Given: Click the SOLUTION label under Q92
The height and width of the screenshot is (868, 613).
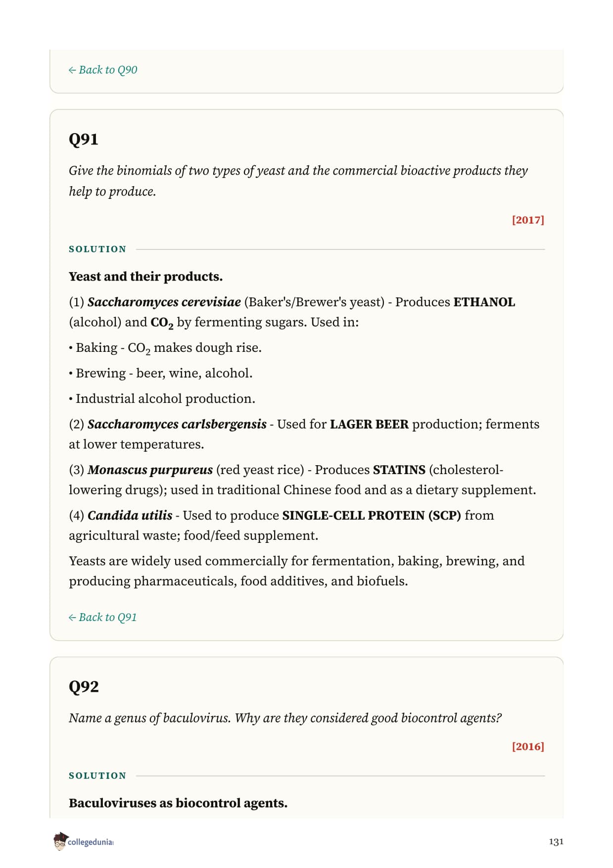Looking at the screenshot, I should 97,775.
